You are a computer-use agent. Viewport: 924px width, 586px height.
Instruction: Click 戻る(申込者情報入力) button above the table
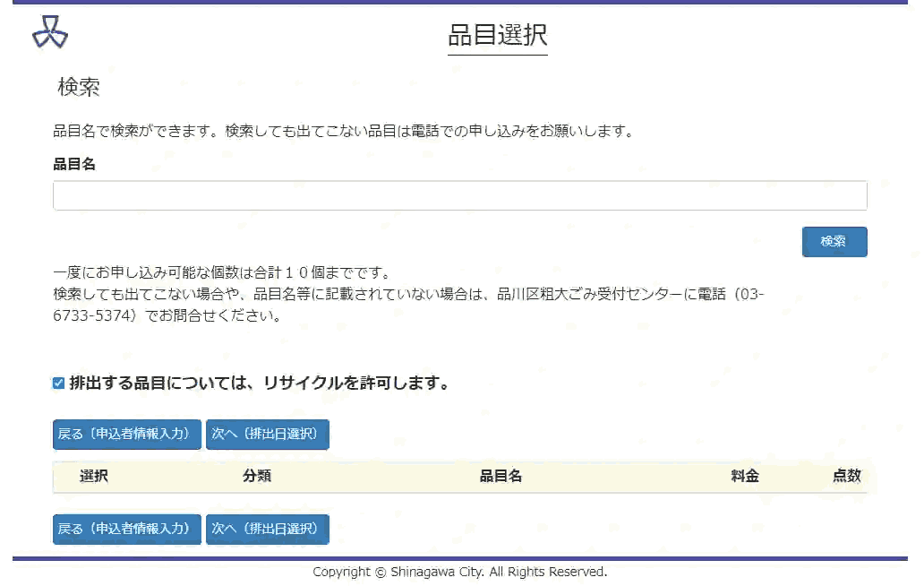click(x=126, y=434)
